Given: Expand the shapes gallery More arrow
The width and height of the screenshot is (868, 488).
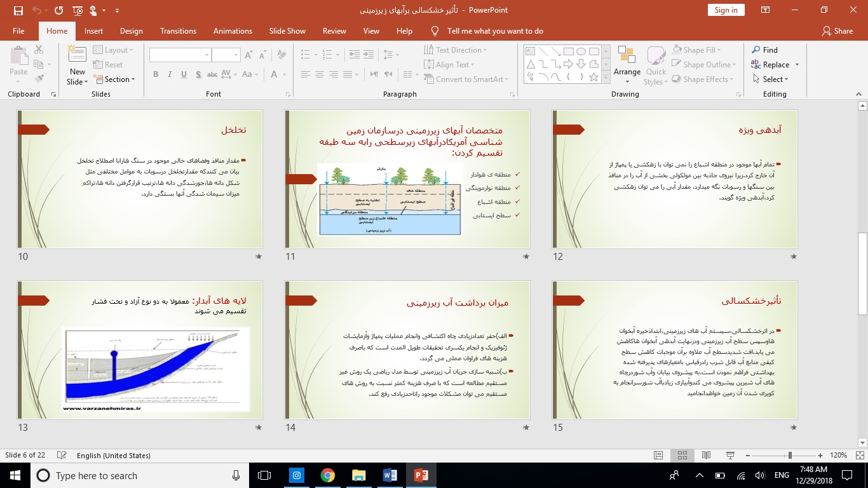Looking at the screenshot, I should [x=606, y=78].
